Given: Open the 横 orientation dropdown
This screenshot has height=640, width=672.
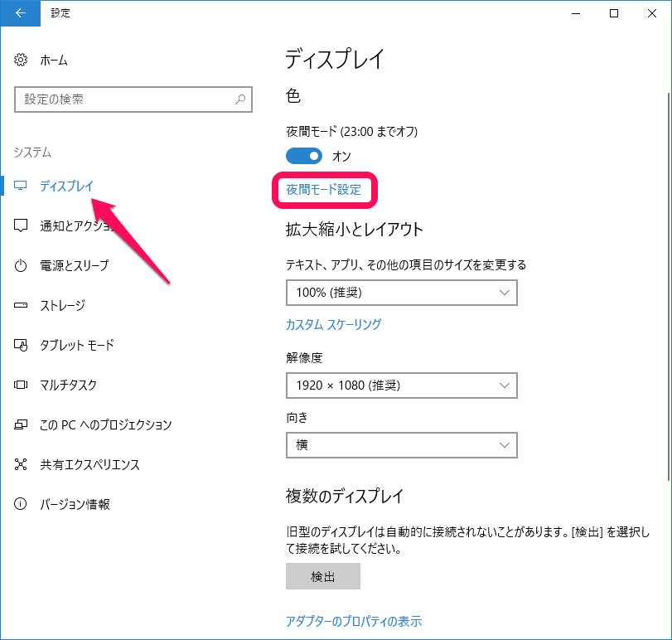Looking at the screenshot, I should (402, 445).
